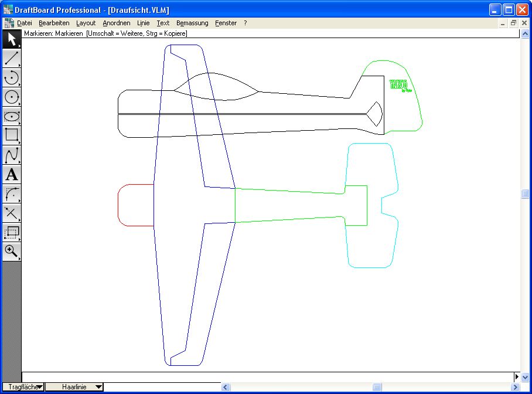532x394 pixels.
Task: Select the Ellipse tool
Action: tap(12, 117)
